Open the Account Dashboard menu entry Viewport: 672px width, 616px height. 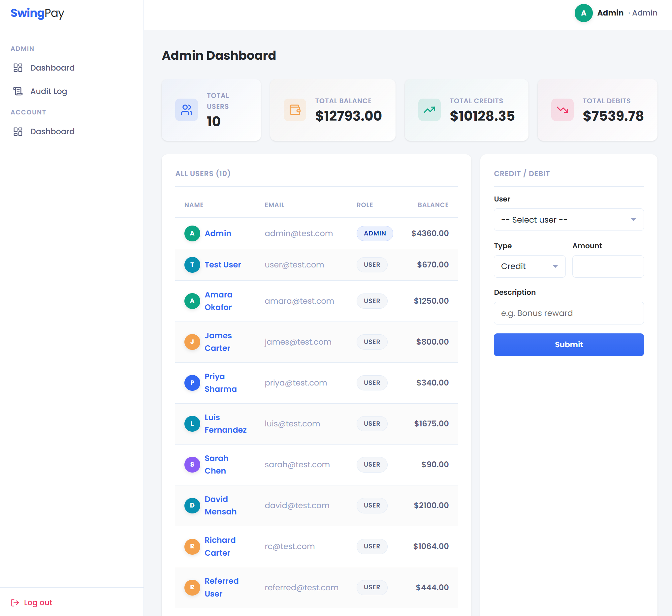[52, 132]
